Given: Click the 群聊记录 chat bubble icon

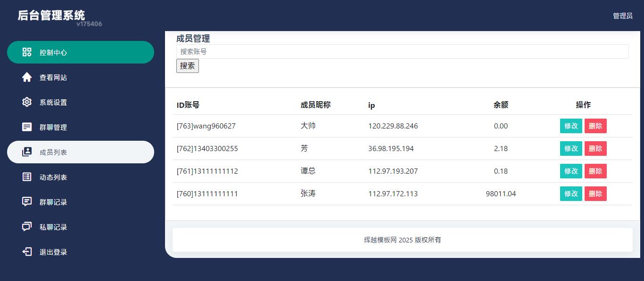Looking at the screenshot, I should pos(27,202).
